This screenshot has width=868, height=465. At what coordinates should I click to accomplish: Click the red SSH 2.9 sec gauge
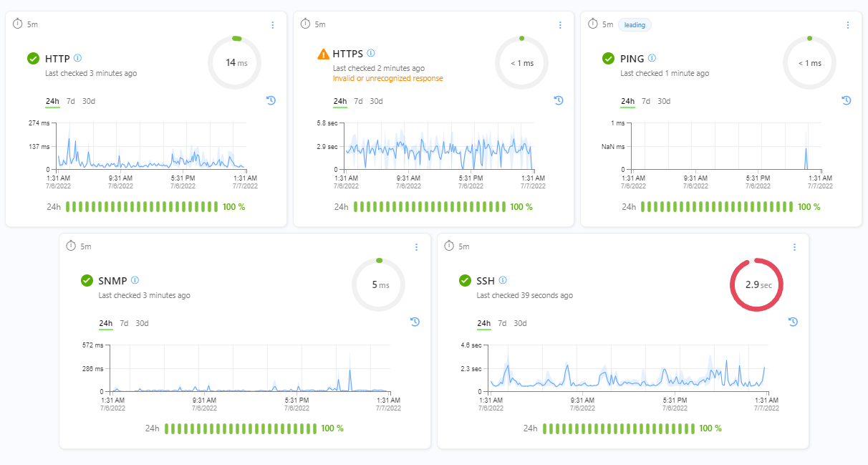tap(757, 284)
